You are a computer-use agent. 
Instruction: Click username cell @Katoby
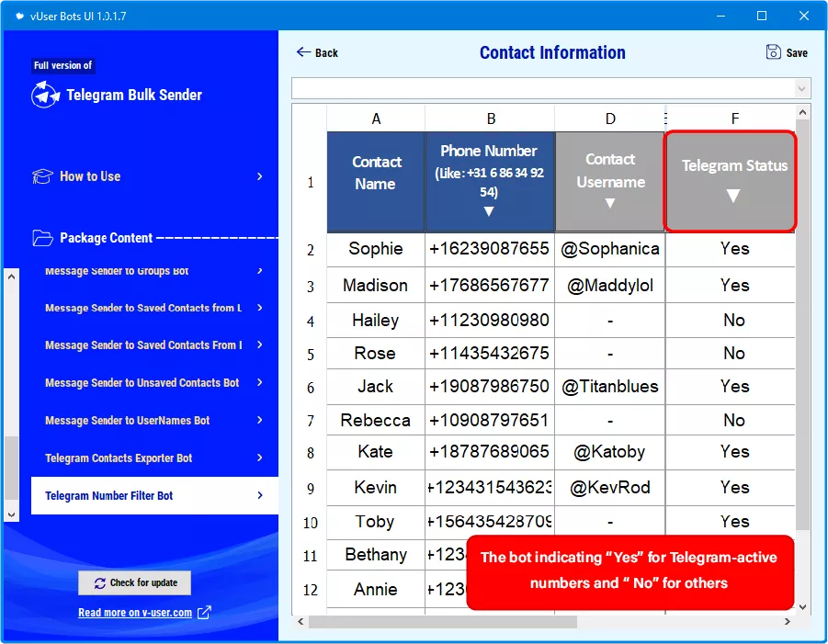click(x=610, y=452)
